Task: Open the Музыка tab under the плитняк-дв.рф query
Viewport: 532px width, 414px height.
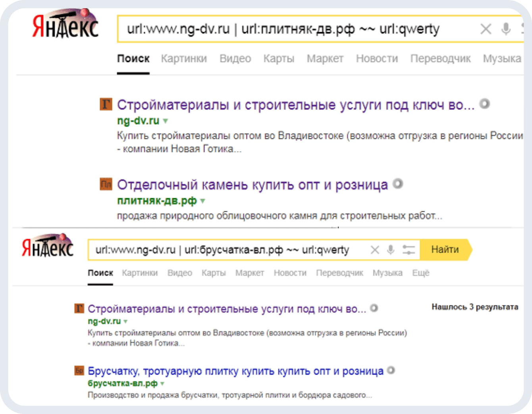Action: (502, 59)
